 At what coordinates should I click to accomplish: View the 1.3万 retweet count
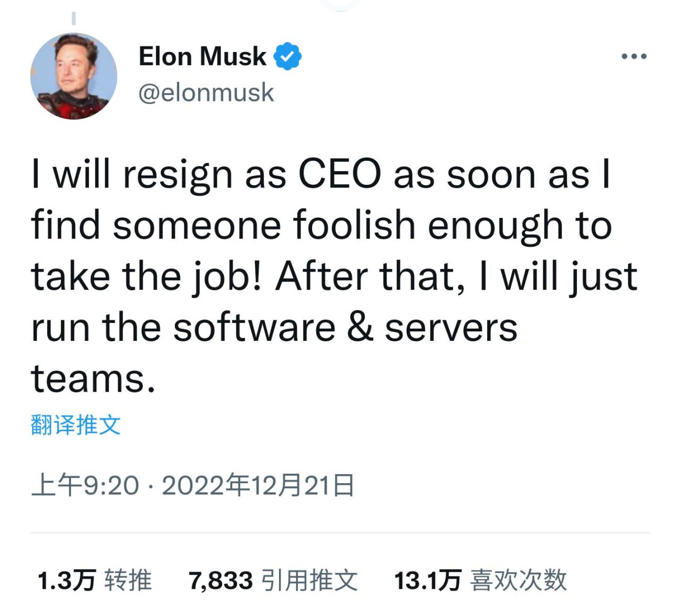pyautogui.click(x=66, y=581)
